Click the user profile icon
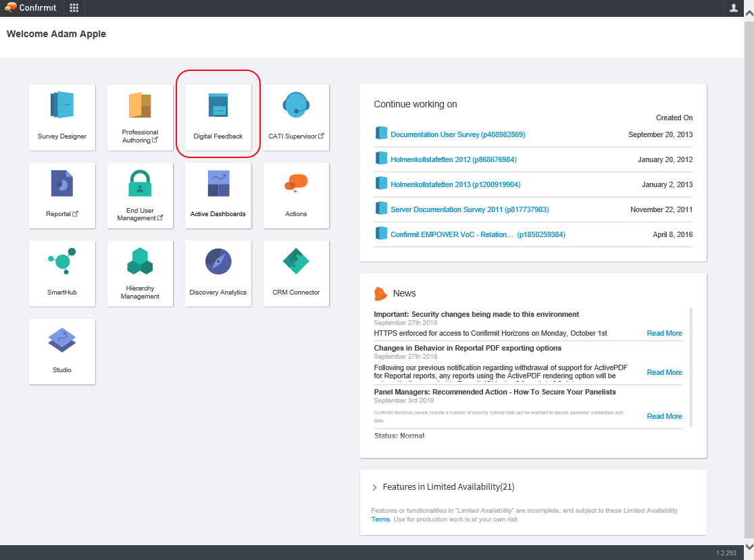 pyautogui.click(x=733, y=7)
